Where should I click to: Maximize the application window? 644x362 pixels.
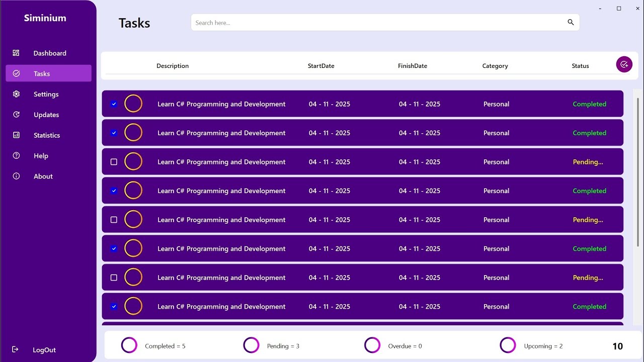point(619,8)
